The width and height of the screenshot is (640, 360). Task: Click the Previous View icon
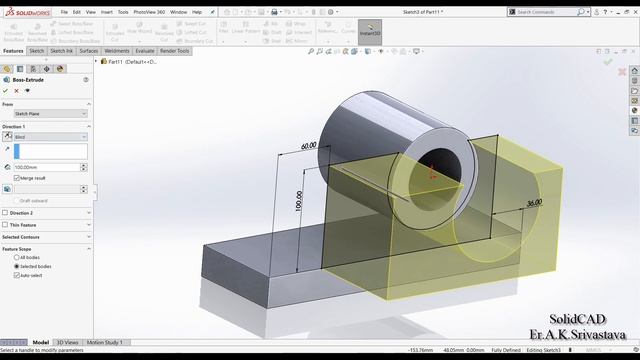tap(328, 51)
